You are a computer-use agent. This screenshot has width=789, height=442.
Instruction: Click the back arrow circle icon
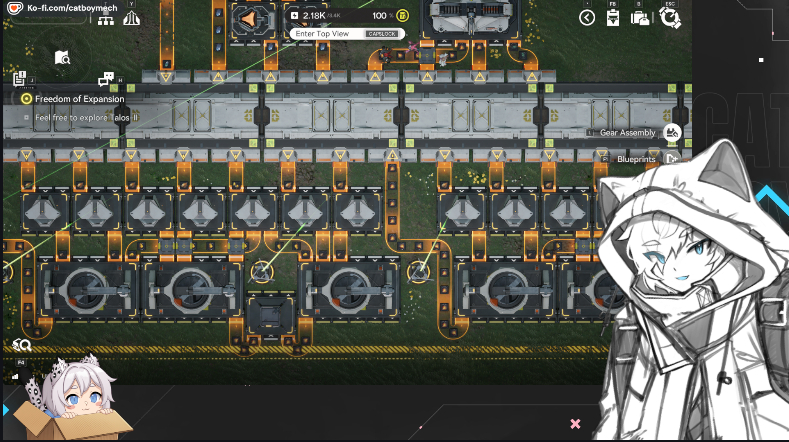(587, 17)
